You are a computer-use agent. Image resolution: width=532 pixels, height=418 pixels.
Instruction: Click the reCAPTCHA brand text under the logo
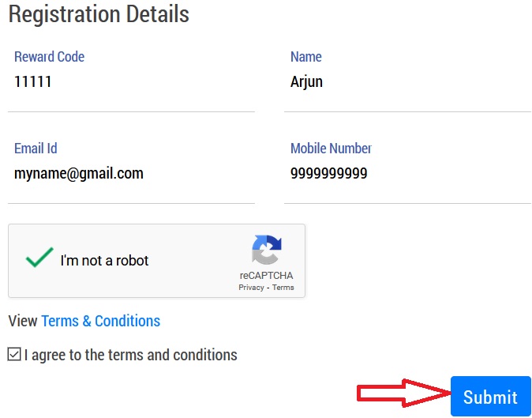point(266,276)
